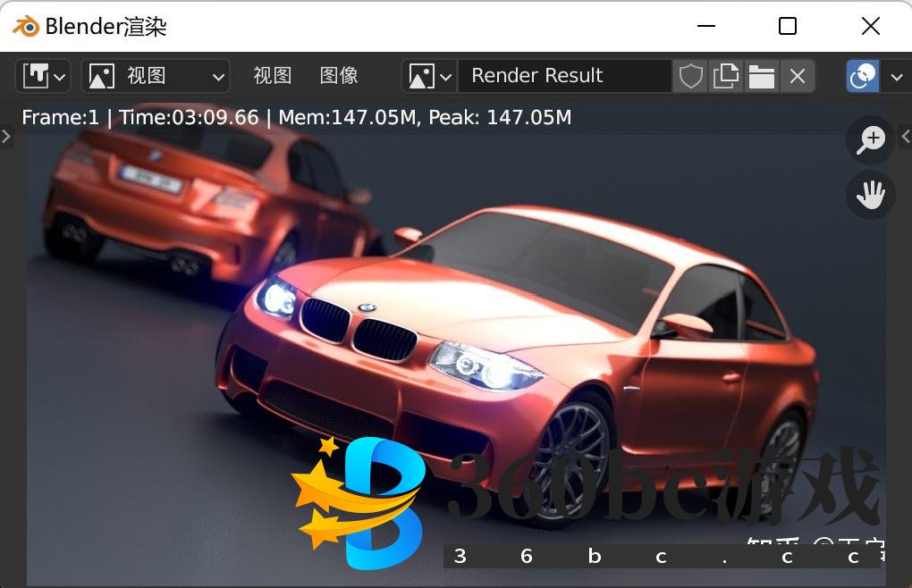Click the Render Result name field

coord(563,76)
